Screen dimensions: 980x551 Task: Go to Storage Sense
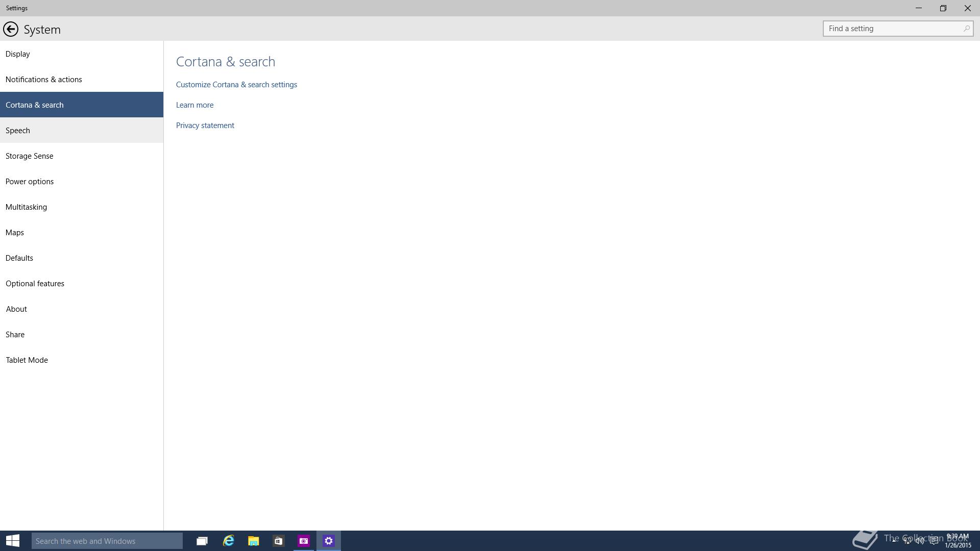pyautogui.click(x=82, y=156)
